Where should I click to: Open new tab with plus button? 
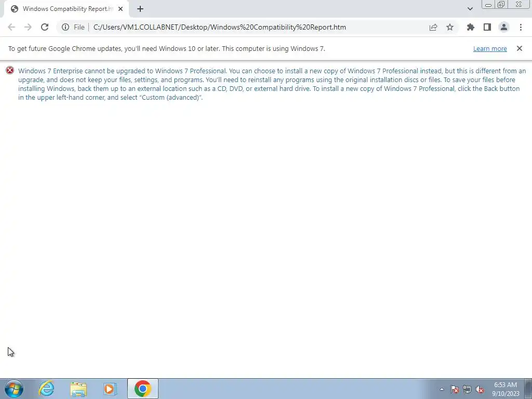(140, 9)
